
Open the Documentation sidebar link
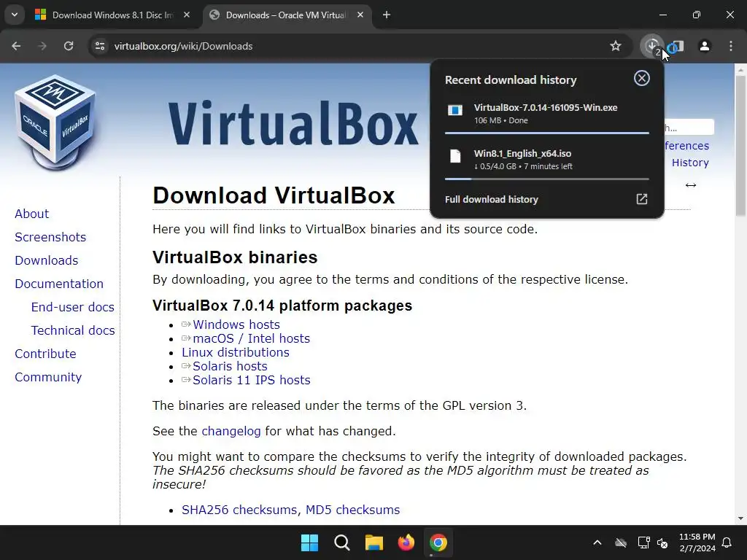coord(59,284)
